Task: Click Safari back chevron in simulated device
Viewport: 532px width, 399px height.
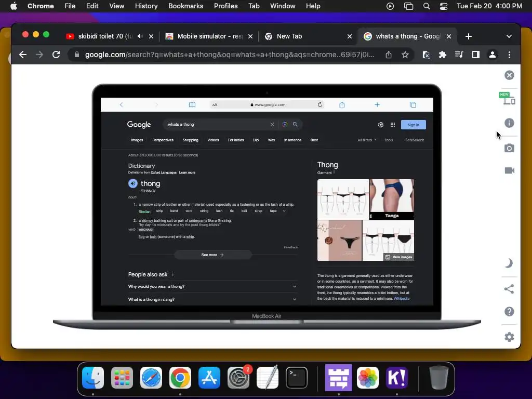Action: 121,104
